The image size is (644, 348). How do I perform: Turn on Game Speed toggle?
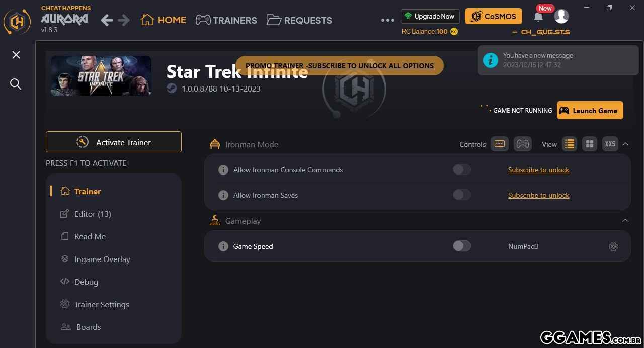click(x=461, y=246)
